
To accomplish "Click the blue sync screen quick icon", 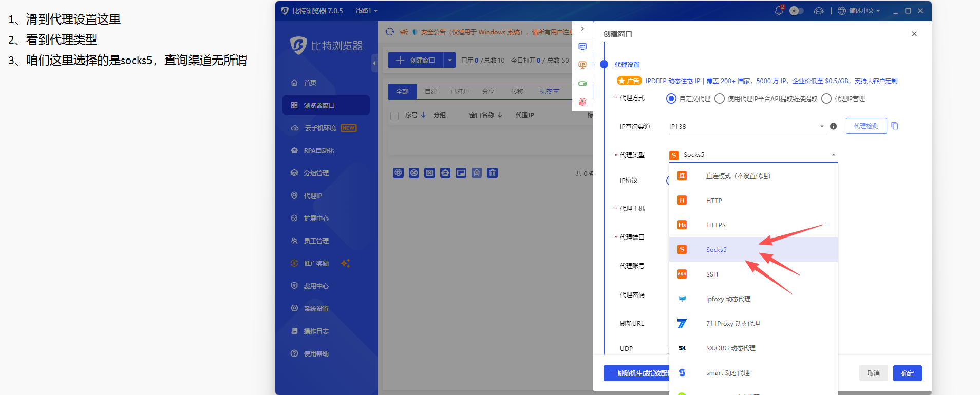I will point(582,47).
